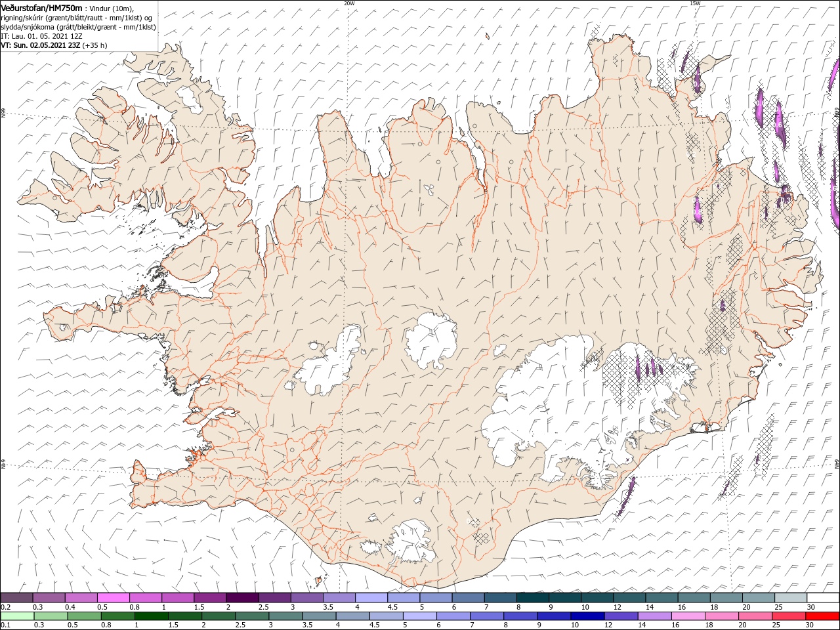Pick the navy blue 10 rain legend swatch
The width and height of the screenshot is (840, 630).
coord(587,616)
